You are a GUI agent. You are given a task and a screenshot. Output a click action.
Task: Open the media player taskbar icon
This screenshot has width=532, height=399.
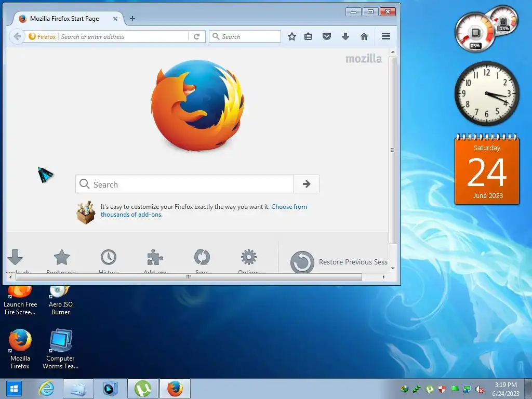tap(110, 389)
